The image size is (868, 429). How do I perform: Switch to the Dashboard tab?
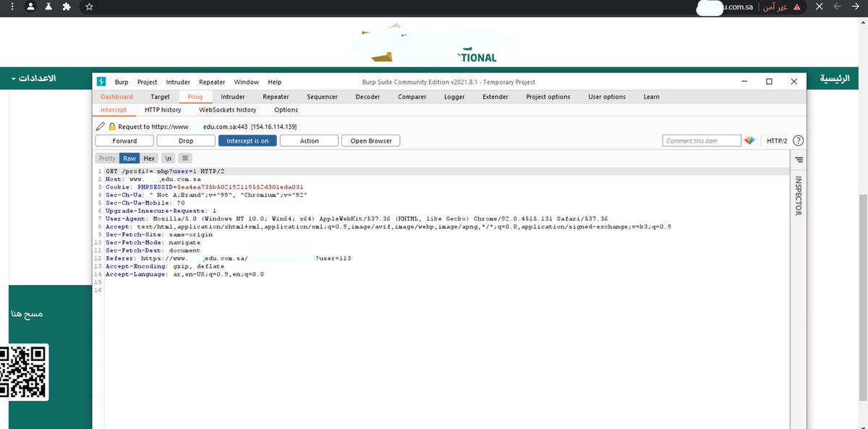coord(116,97)
